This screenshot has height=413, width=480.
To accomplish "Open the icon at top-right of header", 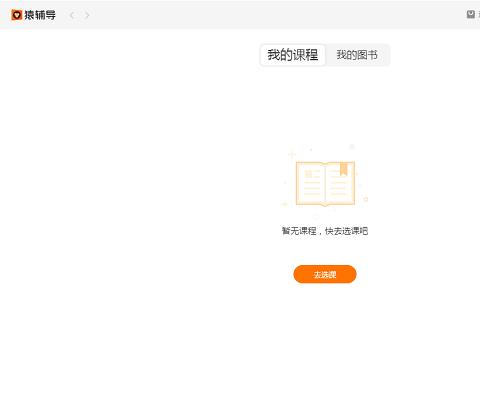I will (x=470, y=14).
